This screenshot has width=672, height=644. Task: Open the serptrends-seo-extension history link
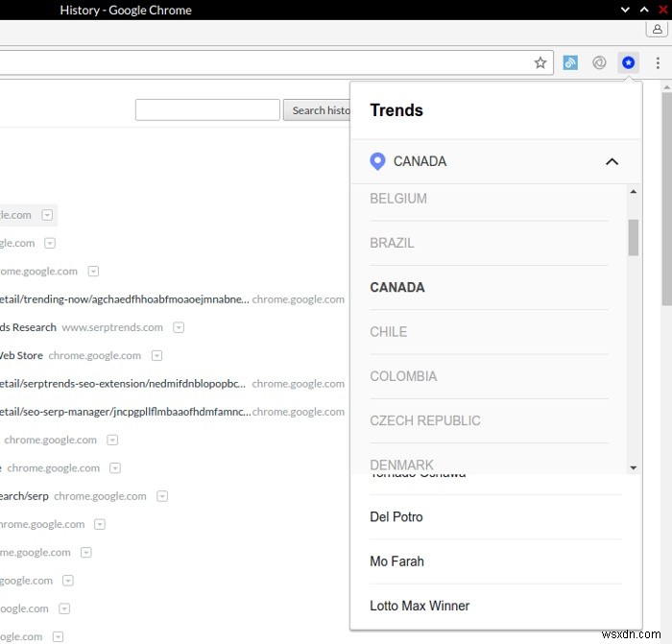coord(123,384)
